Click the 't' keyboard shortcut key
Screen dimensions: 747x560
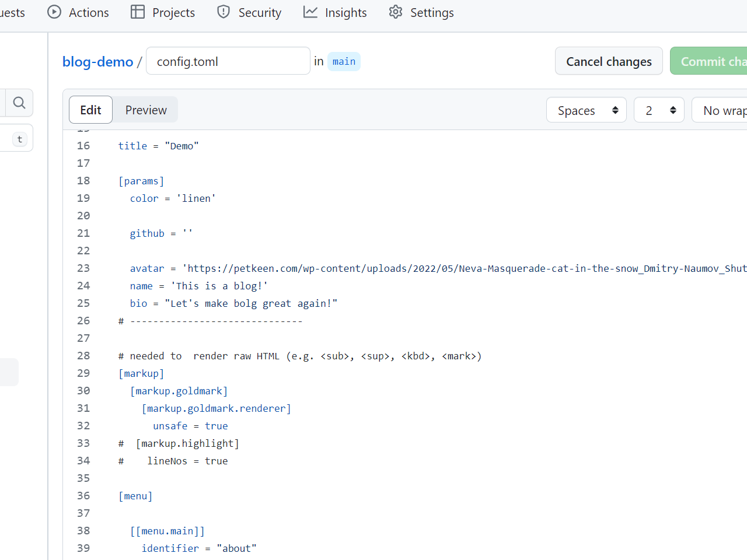20,139
